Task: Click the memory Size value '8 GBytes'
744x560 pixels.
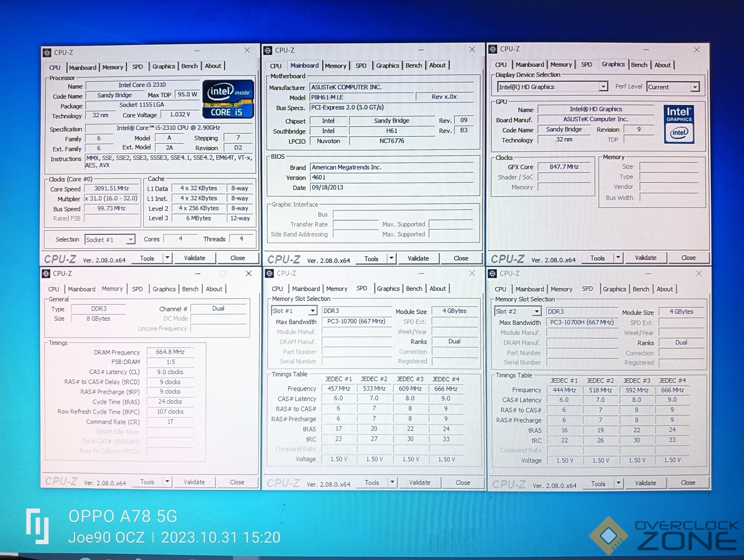Action: coord(98,319)
